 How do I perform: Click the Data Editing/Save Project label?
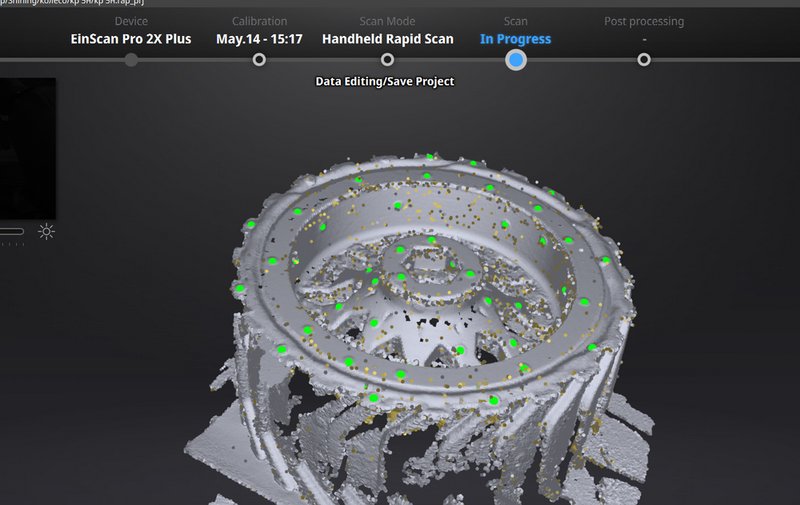[385, 81]
